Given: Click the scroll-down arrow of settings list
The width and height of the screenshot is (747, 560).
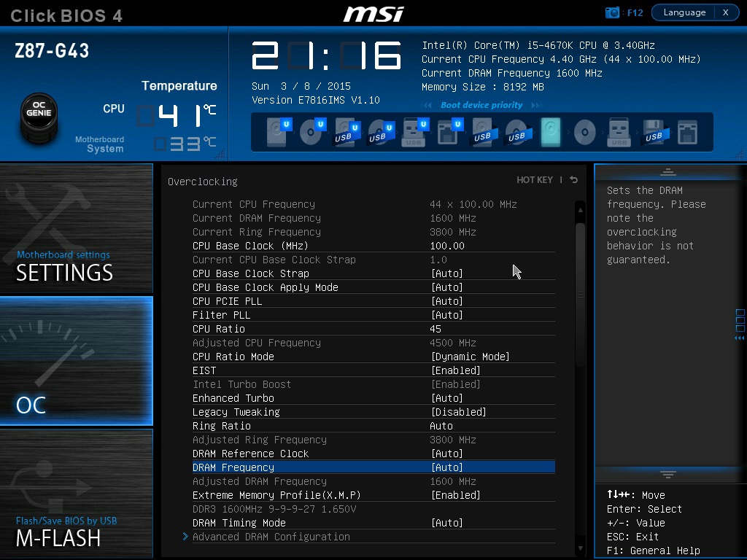Looking at the screenshot, I should (x=580, y=548).
